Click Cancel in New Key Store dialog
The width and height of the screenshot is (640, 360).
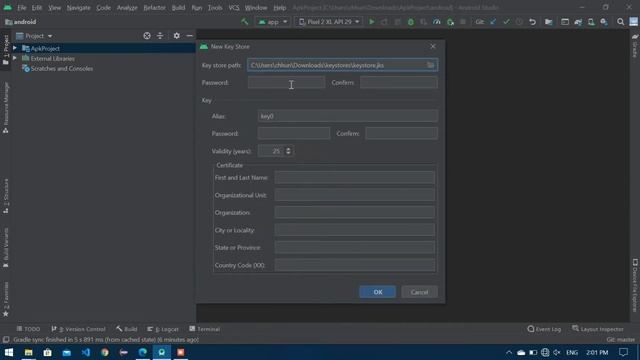(419, 292)
